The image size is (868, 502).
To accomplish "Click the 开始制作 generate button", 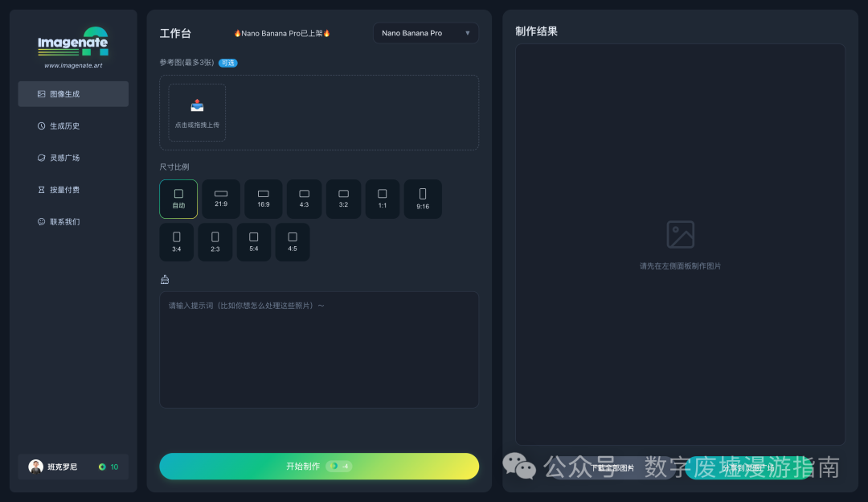I will 319,467.
